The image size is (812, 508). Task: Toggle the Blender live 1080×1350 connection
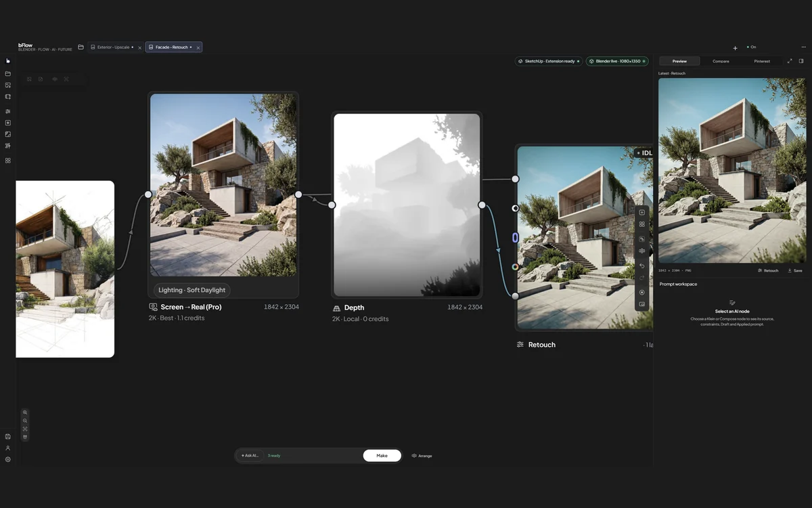[617, 61]
